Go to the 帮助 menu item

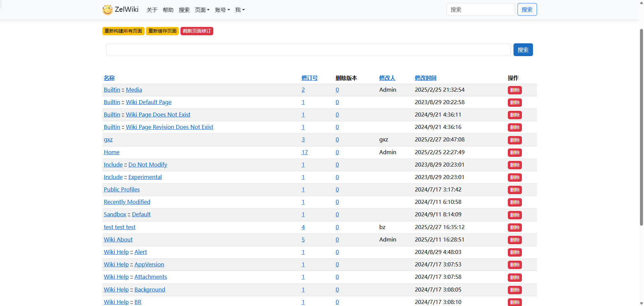pyautogui.click(x=168, y=10)
